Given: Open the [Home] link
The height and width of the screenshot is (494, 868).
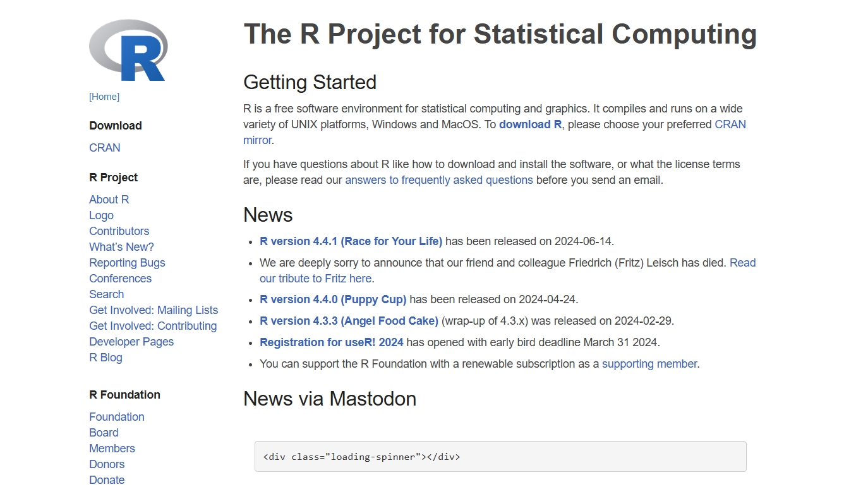Looking at the screenshot, I should coord(104,97).
